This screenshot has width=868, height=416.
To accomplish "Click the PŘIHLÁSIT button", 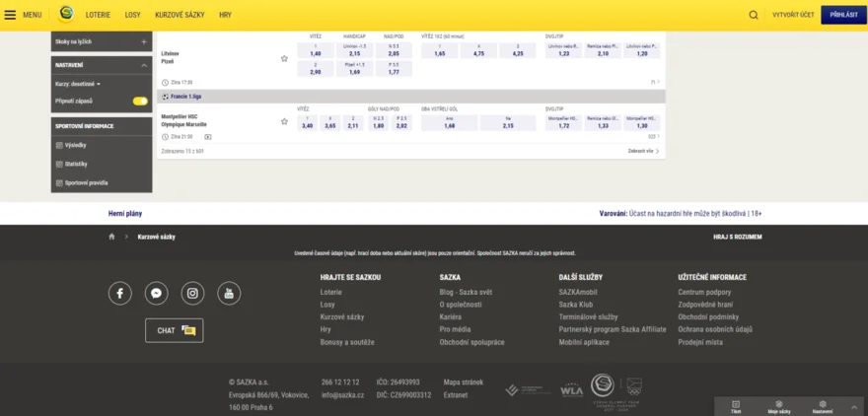I will pos(843,15).
